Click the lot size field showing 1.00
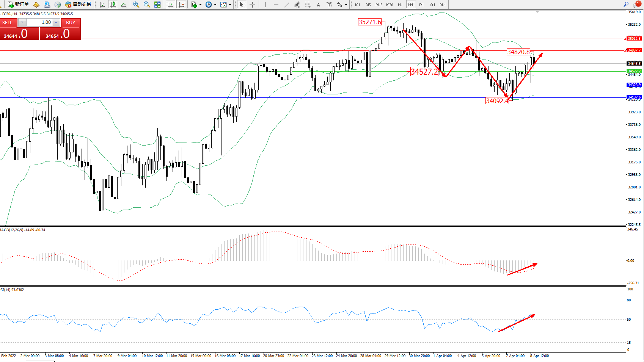 tap(39, 22)
